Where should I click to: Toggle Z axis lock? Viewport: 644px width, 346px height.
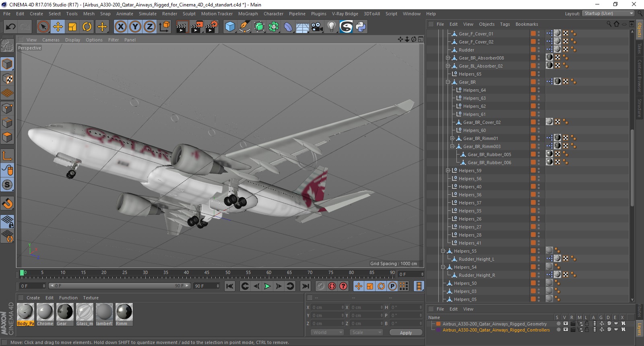click(150, 27)
